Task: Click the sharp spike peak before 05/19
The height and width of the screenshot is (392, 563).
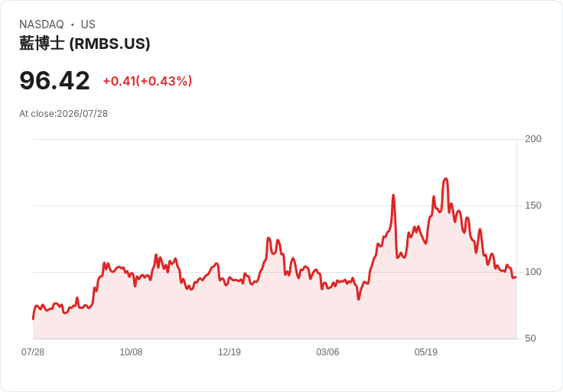Action: (x=393, y=195)
